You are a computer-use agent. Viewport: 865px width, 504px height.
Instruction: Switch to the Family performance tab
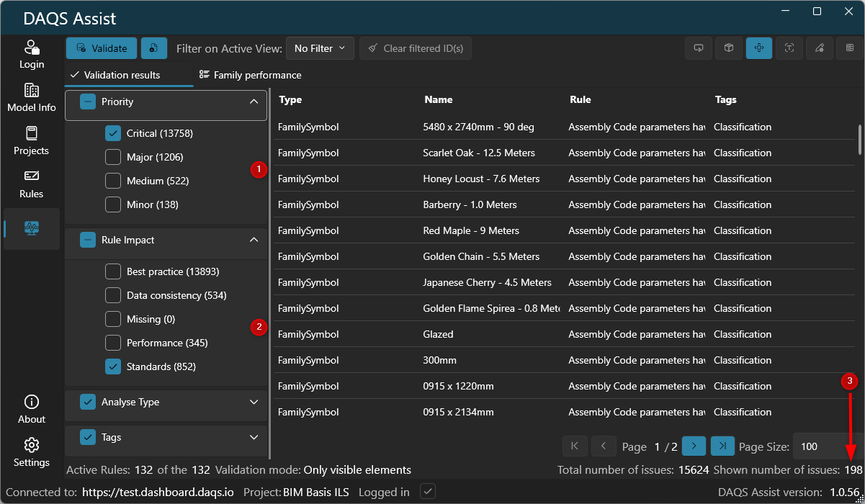pos(250,75)
